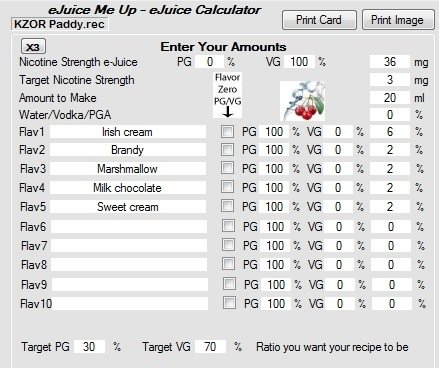Click the Water/Vodka/PGA percent field
The height and width of the screenshot is (368, 439).
(390, 115)
